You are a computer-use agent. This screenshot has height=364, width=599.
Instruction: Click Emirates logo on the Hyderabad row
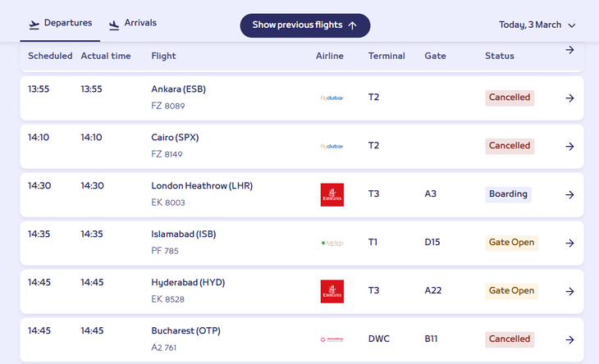(x=332, y=292)
